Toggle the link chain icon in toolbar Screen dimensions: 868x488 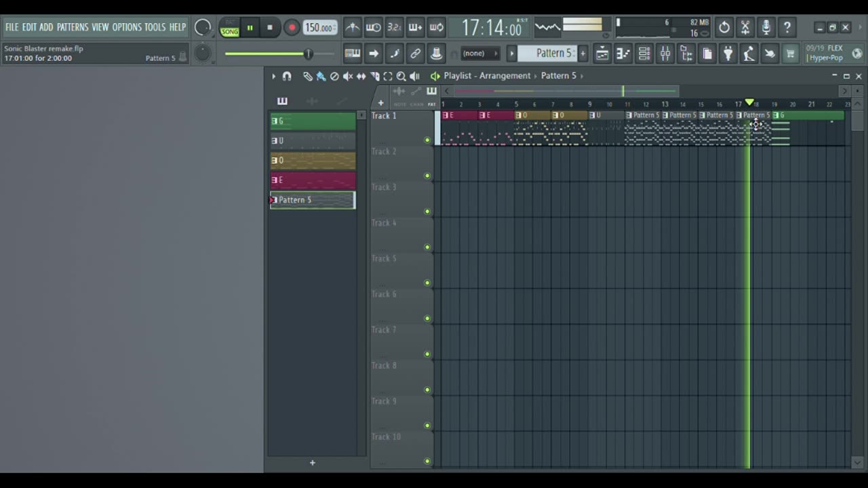coord(416,54)
